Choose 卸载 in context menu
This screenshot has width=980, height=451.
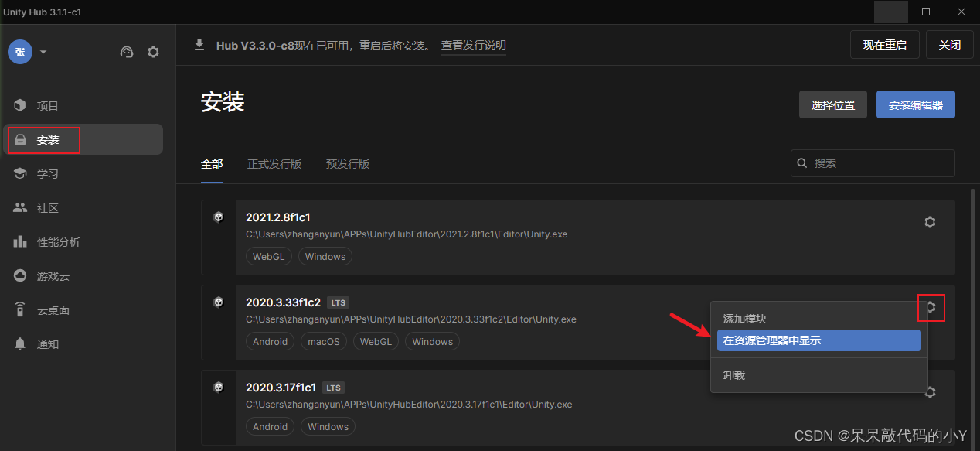[x=819, y=375]
